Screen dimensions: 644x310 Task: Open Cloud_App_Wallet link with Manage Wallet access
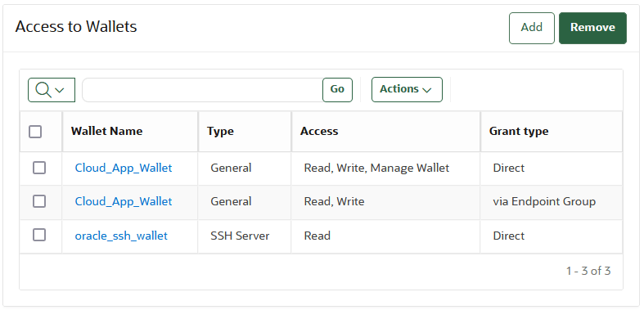coord(124,168)
